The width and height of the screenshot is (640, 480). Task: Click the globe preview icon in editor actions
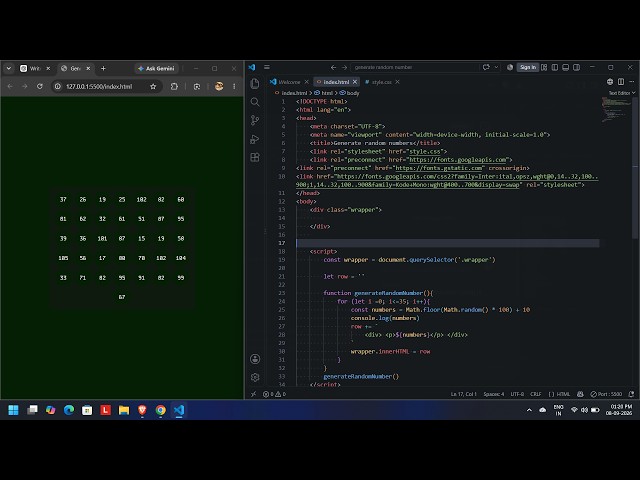click(610, 82)
